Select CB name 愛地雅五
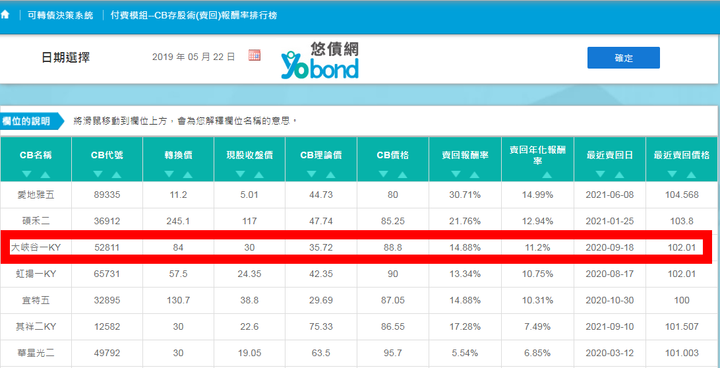This screenshot has height=368, width=720. [36, 195]
